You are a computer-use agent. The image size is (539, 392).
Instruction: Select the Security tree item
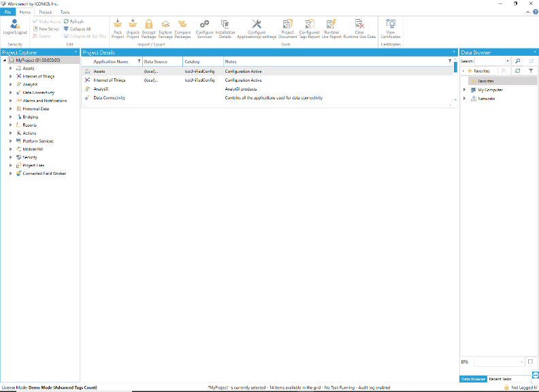(x=29, y=157)
